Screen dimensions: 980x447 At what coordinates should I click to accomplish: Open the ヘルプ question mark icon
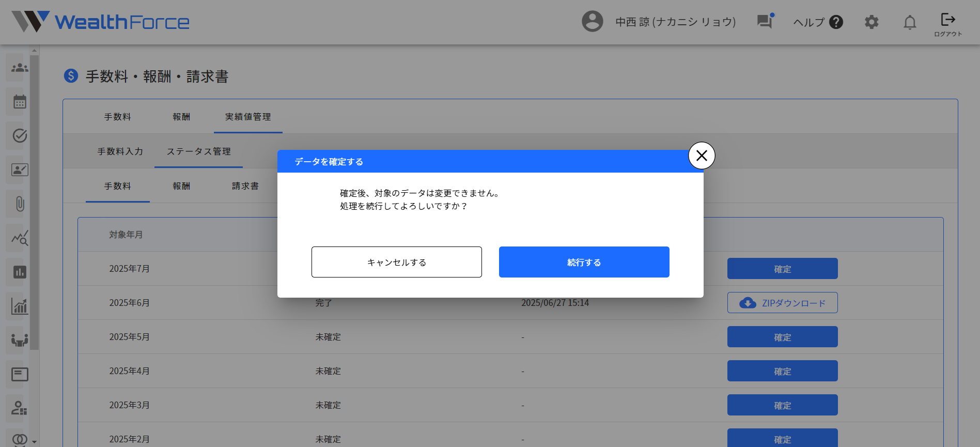836,22
